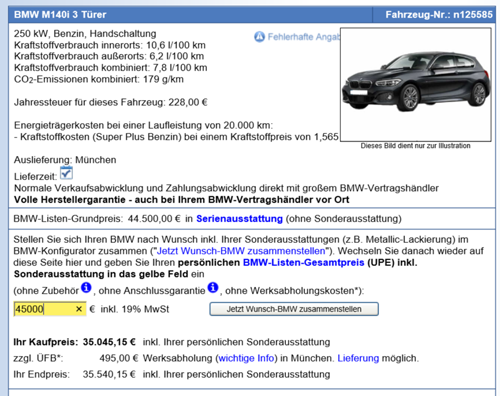The image size is (500, 396).
Task: Open the info icon next to Zubehör
Action: pyautogui.click(x=86, y=287)
